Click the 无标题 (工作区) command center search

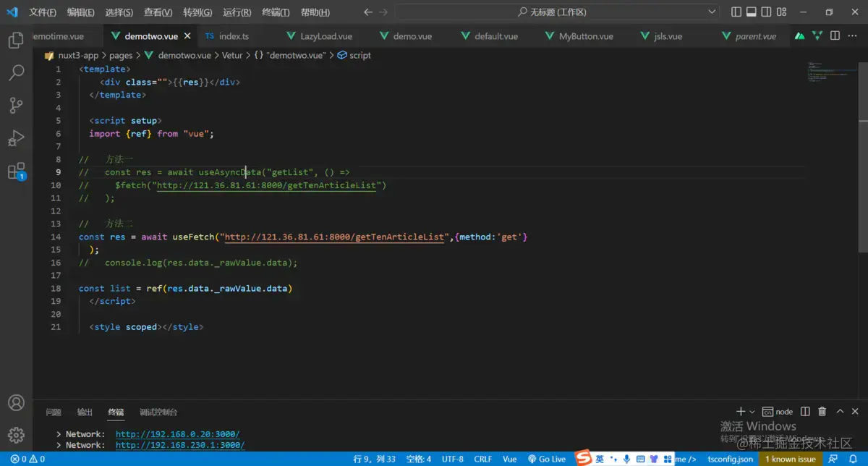[x=558, y=12]
